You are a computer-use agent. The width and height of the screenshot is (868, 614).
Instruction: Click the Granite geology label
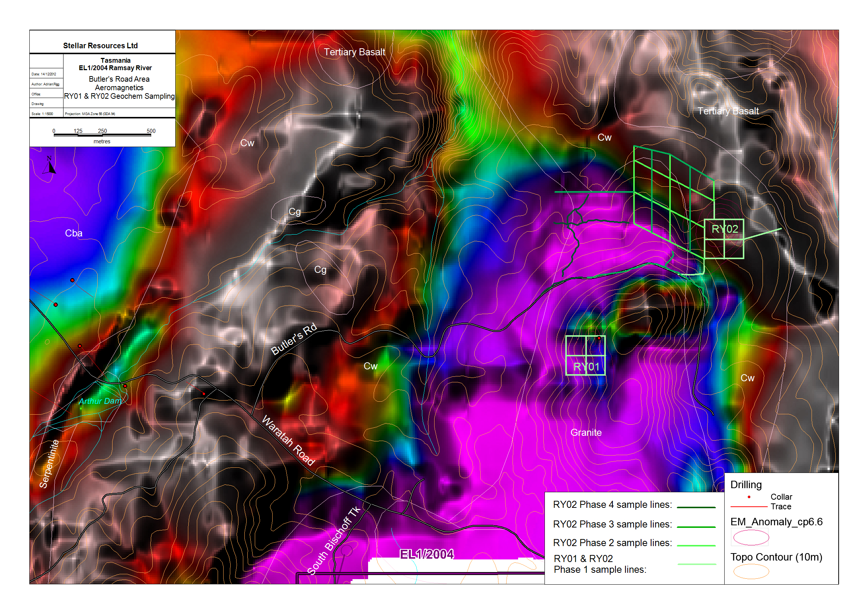[x=586, y=432]
